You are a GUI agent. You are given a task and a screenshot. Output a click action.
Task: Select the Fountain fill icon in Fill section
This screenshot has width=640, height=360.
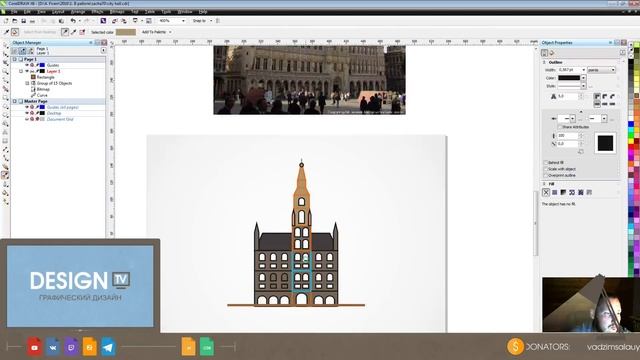563,192
